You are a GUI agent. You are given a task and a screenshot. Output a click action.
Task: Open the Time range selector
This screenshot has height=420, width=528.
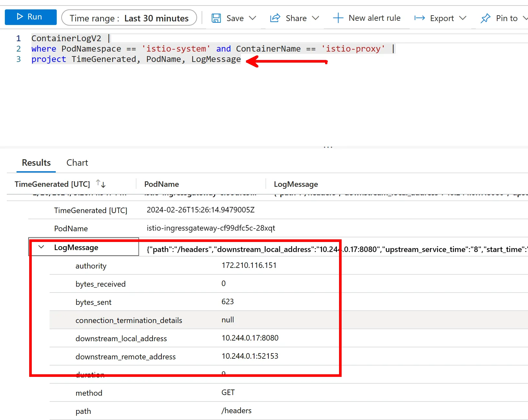pyautogui.click(x=129, y=18)
